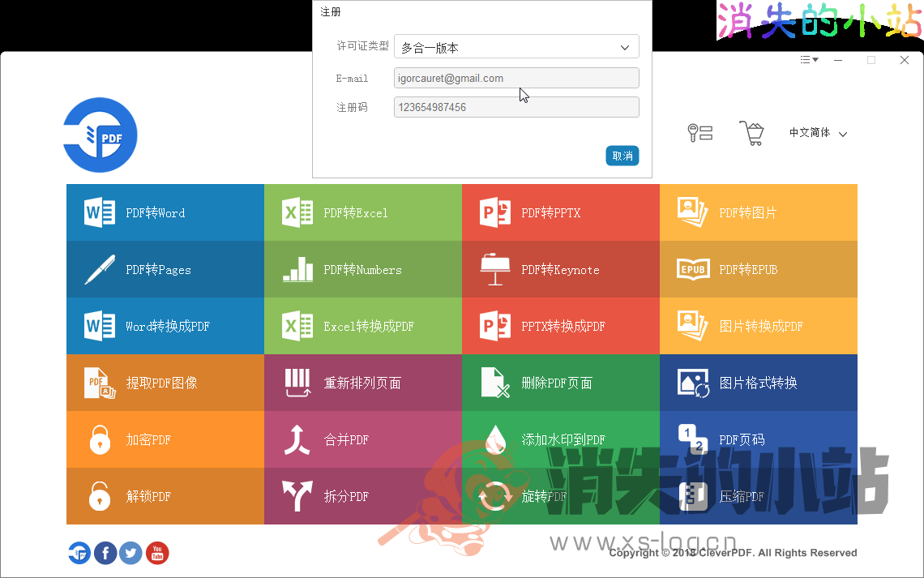The width and height of the screenshot is (924, 578).
Task: Expand the 许可证类型 license type dropdown
Action: pyautogui.click(x=516, y=47)
